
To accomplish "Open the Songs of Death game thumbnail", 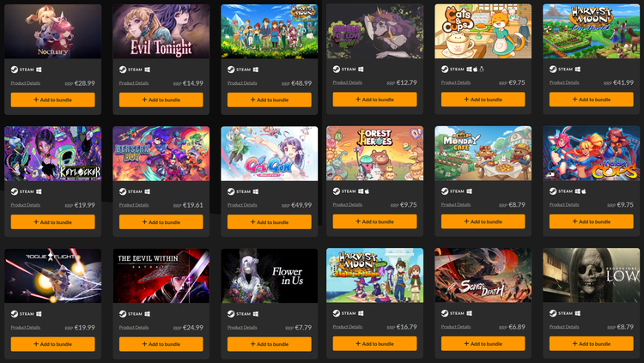I will pyautogui.click(x=483, y=275).
